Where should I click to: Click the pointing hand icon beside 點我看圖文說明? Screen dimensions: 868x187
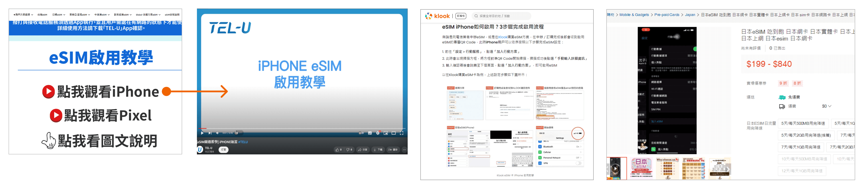click(49, 141)
